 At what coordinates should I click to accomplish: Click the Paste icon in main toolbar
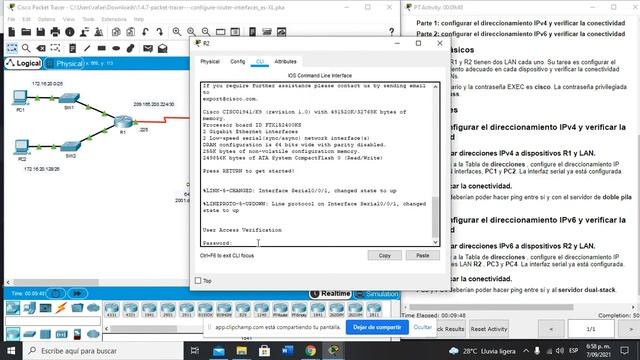pos(131,32)
